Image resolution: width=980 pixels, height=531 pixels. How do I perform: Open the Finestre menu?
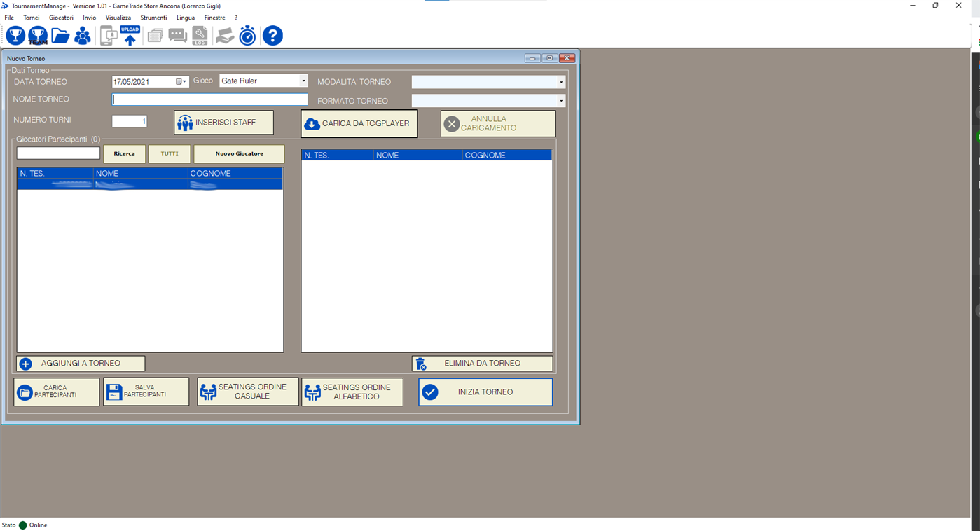click(215, 18)
